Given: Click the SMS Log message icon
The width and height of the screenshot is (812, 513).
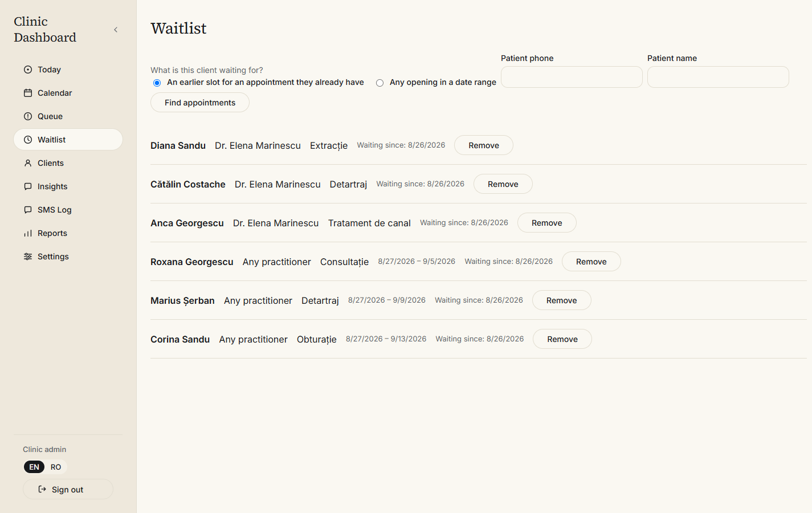Looking at the screenshot, I should click(x=28, y=210).
